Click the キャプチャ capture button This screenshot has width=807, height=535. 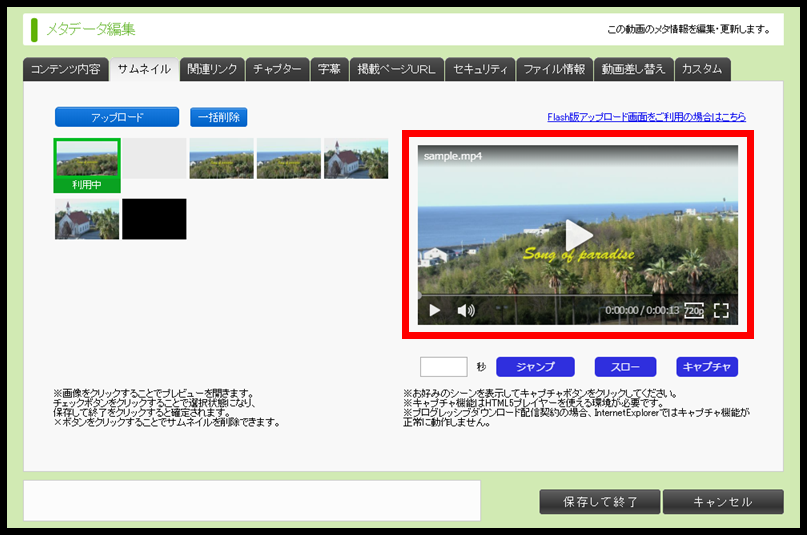click(x=706, y=366)
